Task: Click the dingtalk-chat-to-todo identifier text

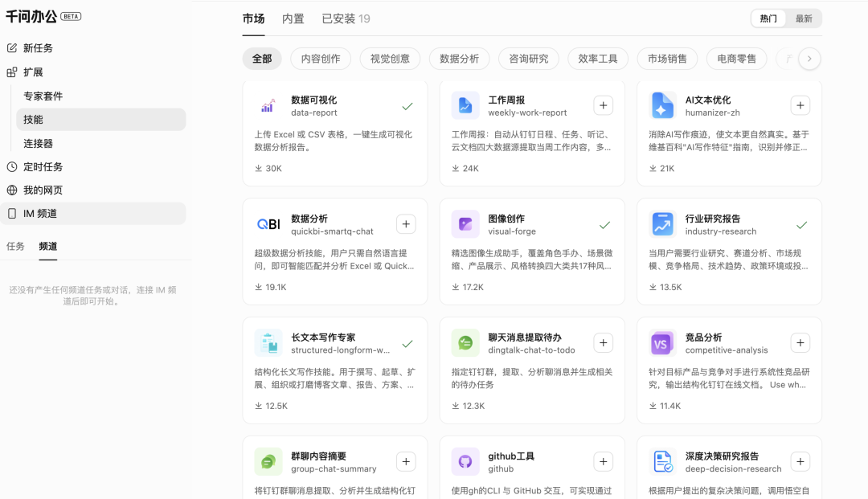Action: click(x=531, y=350)
